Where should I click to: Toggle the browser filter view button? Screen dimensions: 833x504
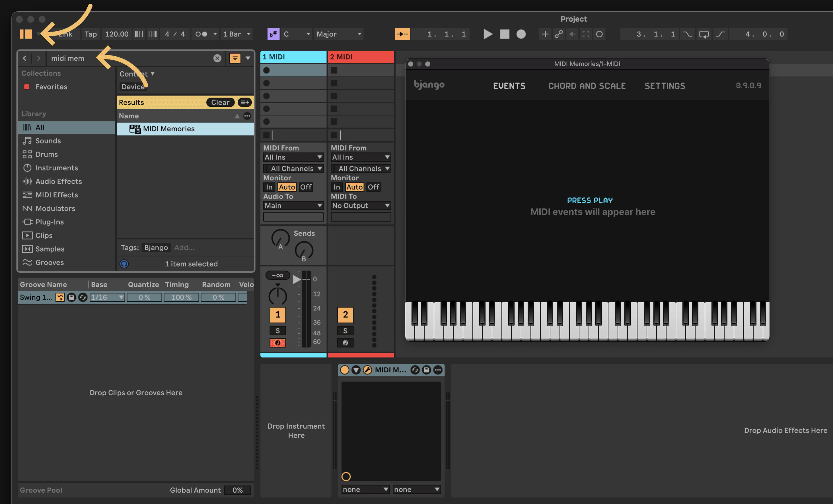(x=235, y=58)
